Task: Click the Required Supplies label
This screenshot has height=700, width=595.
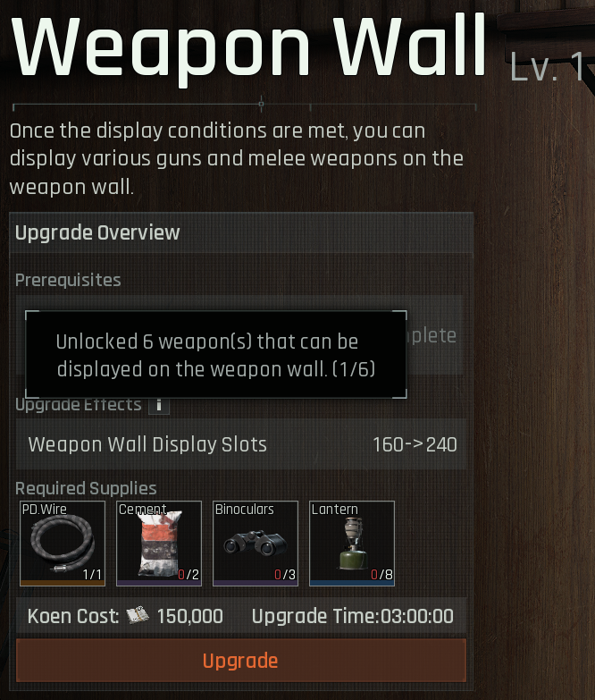Action: (x=86, y=488)
